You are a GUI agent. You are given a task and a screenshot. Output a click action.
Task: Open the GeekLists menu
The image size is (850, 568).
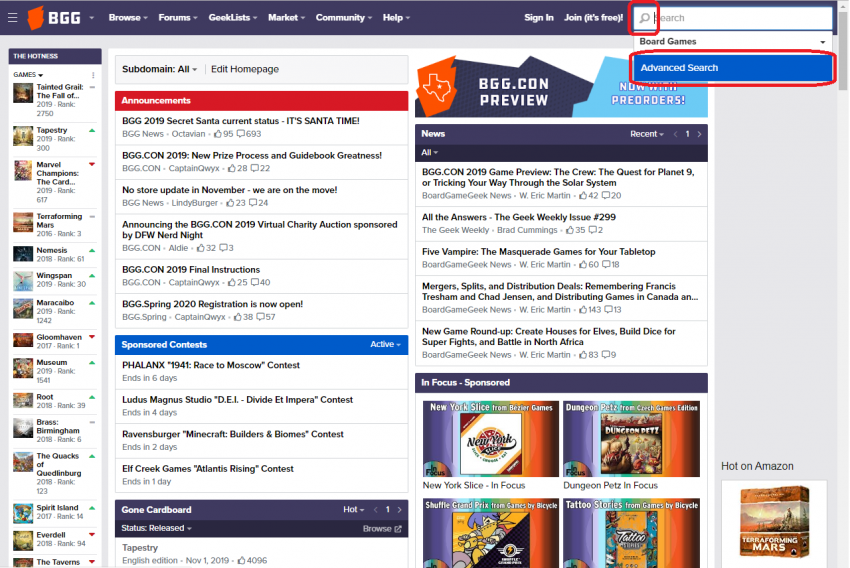tap(233, 18)
